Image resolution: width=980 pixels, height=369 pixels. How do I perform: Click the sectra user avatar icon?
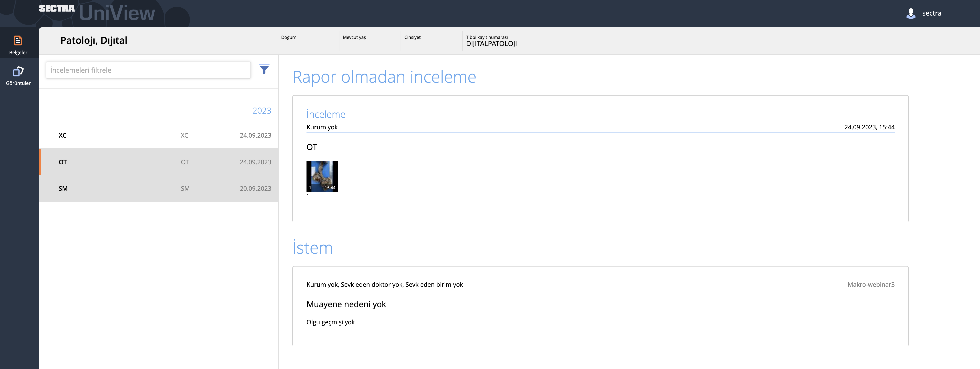911,13
